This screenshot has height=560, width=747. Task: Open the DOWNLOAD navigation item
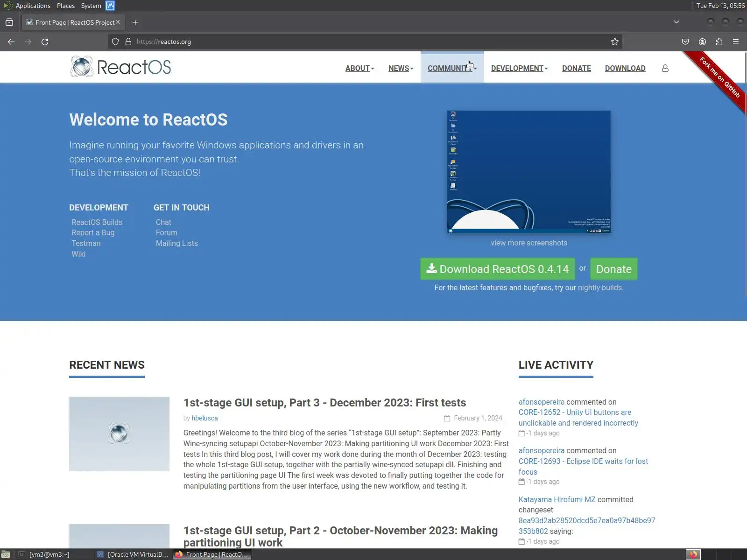625,68
